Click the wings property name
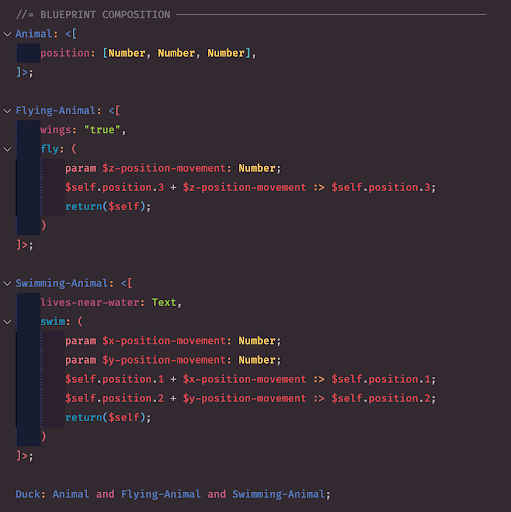 point(56,130)
